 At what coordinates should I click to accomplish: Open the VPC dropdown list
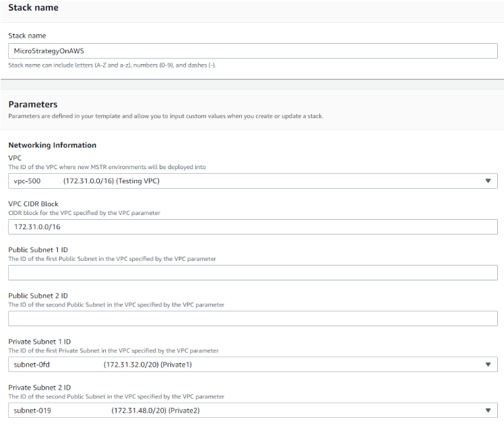[253, 181]
